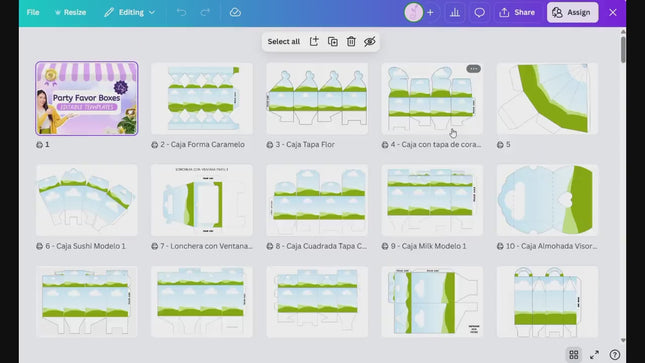This screenshot has width=645, height=363.
Task: Open the analytics bar chart icon
Action: click(x=455, y=12)
